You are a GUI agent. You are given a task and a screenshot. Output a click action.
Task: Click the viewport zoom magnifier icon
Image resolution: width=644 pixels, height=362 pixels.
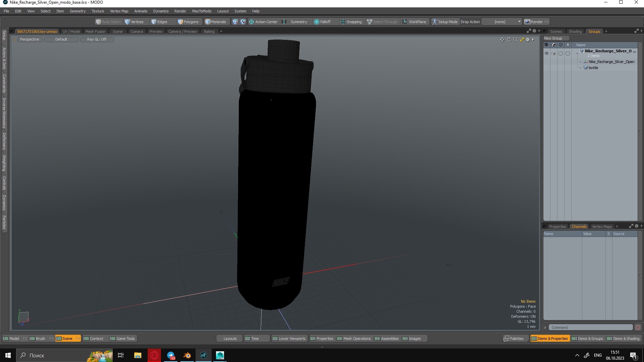coord(516,40)
